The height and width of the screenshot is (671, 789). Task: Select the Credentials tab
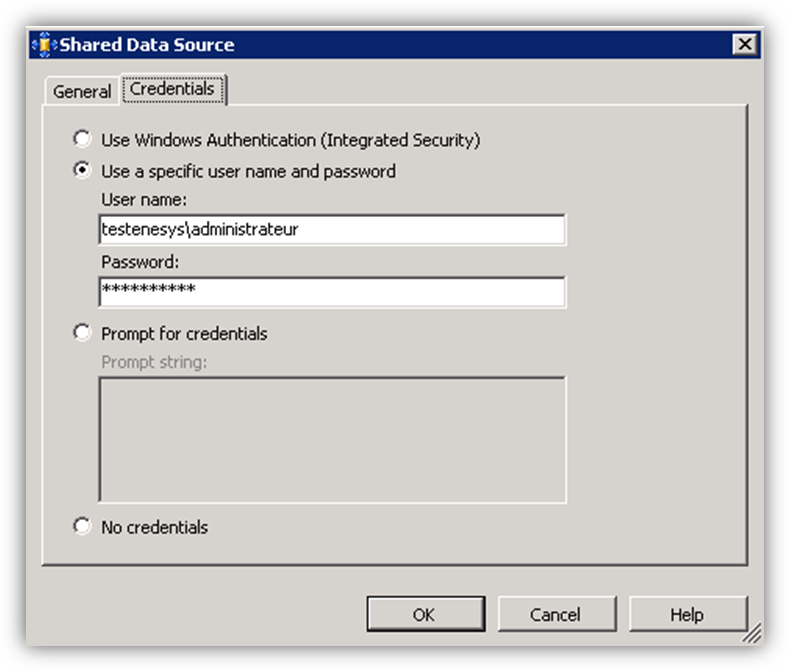172,89
